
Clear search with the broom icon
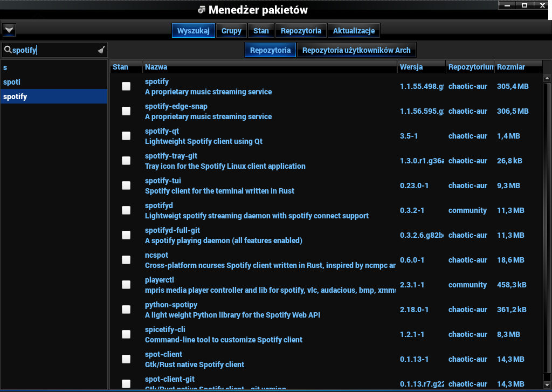point(101,50)
